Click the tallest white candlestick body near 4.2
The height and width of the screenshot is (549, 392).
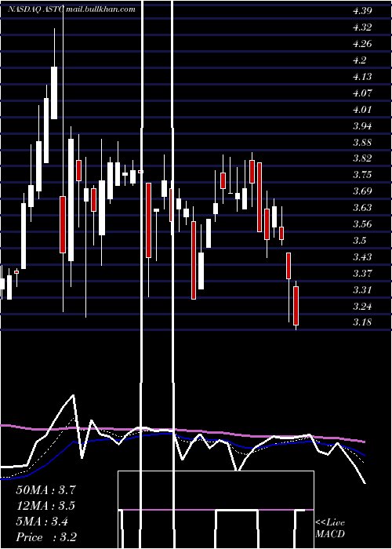pyautogui.click(x=54, y=93)
